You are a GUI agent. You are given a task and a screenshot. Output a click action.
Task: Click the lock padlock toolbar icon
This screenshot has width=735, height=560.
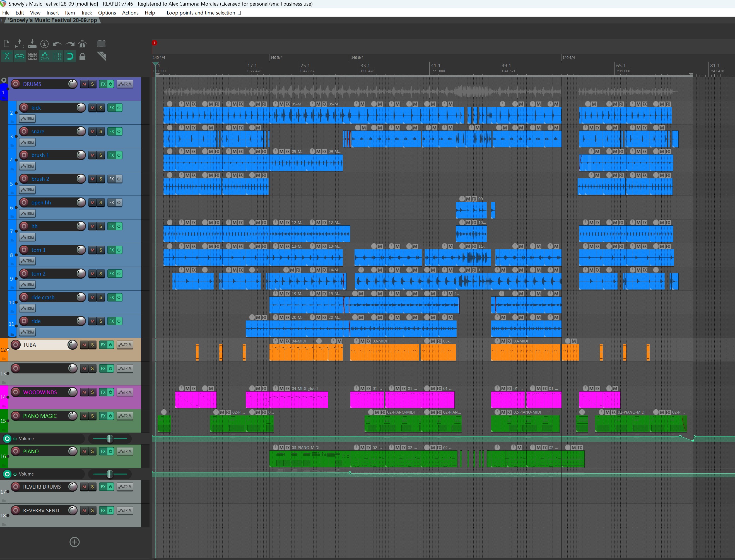coord(82,56)
